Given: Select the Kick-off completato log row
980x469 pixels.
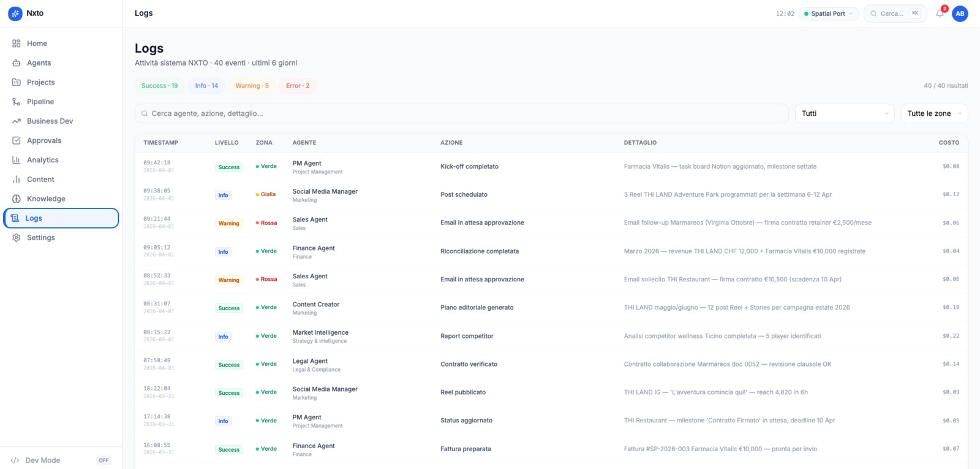Looking at the screenshot, I should pyautogui.click(x=551, y=167).
